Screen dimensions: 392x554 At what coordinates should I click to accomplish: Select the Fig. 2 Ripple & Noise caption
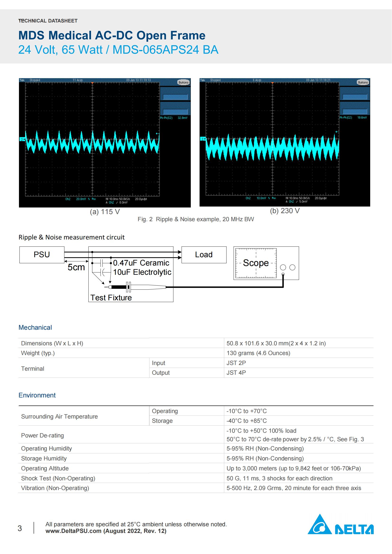[196, 220]
